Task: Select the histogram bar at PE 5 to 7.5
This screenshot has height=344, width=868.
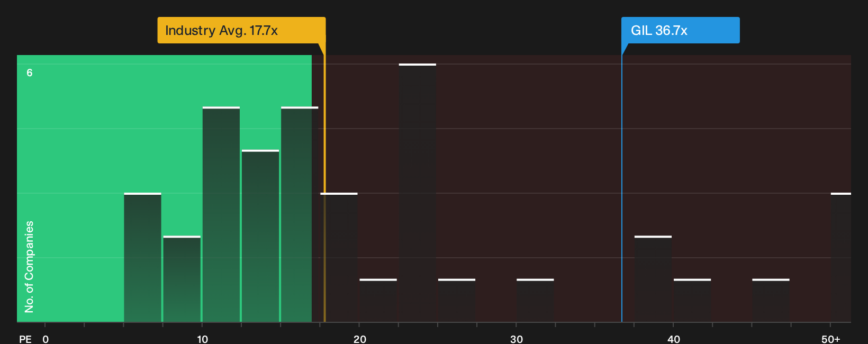Action: click(142, 257)
